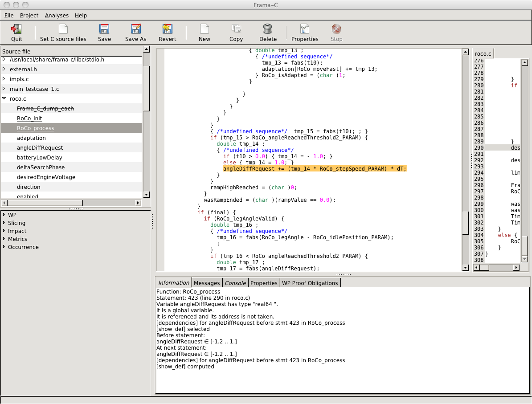Revert the project using Revert icon

167,29
